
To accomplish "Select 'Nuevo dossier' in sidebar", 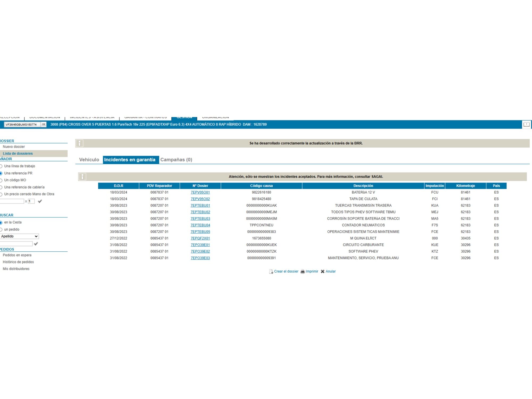I will tap(14, 147).
